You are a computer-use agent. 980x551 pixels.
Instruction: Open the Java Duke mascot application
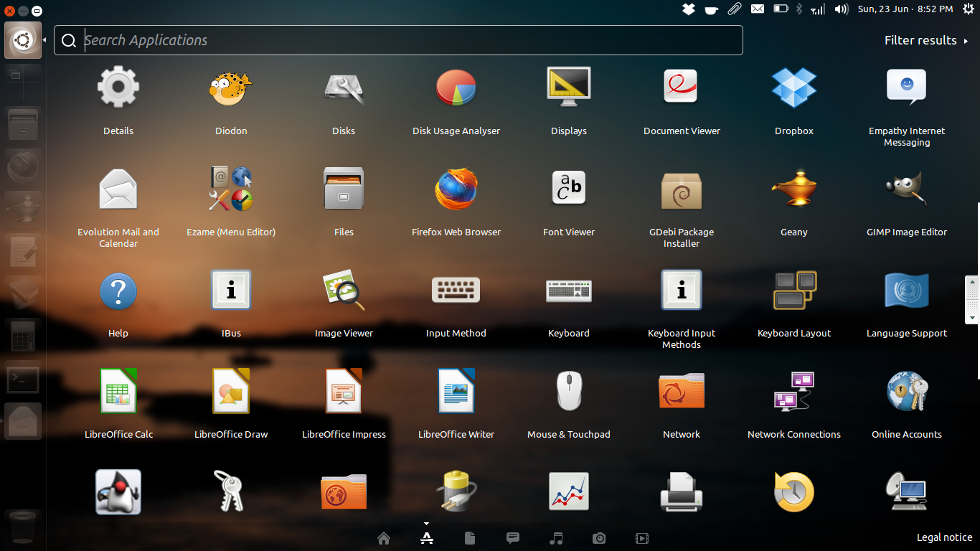pos(118,492)
